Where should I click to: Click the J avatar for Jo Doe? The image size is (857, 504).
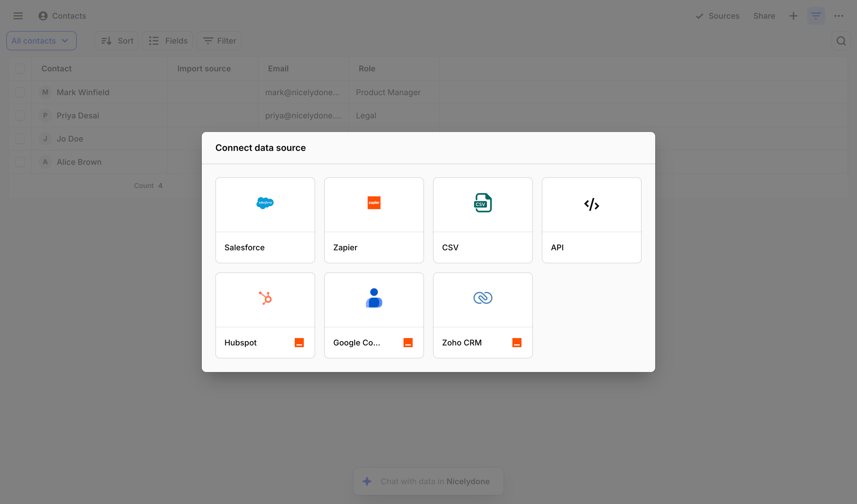coord(45,139)
